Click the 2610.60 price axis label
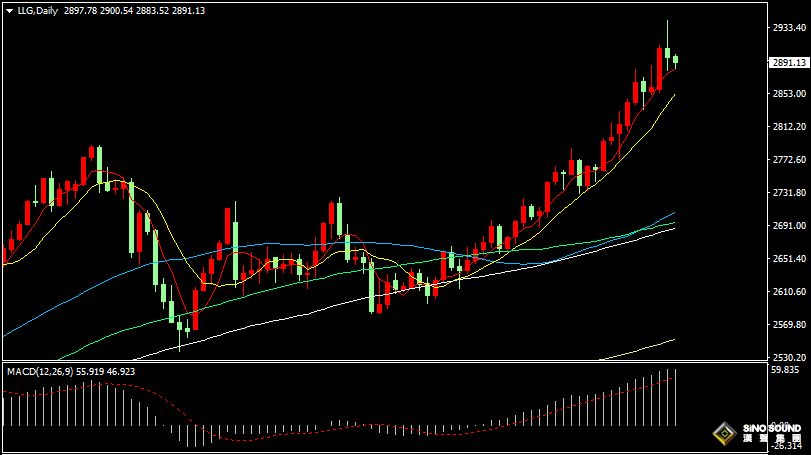Viewport: 811px width, 455px height. tap(789, 292)
